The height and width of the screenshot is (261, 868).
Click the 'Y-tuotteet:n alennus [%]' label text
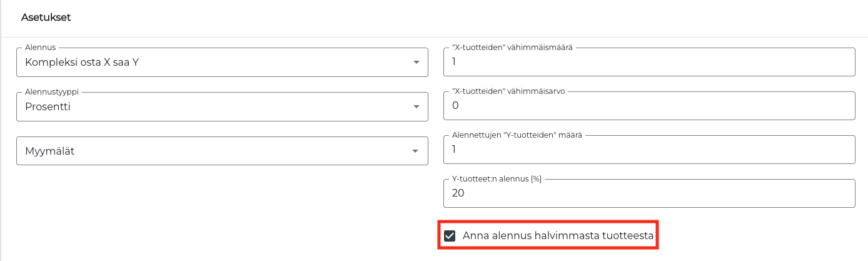click(497, 178)
